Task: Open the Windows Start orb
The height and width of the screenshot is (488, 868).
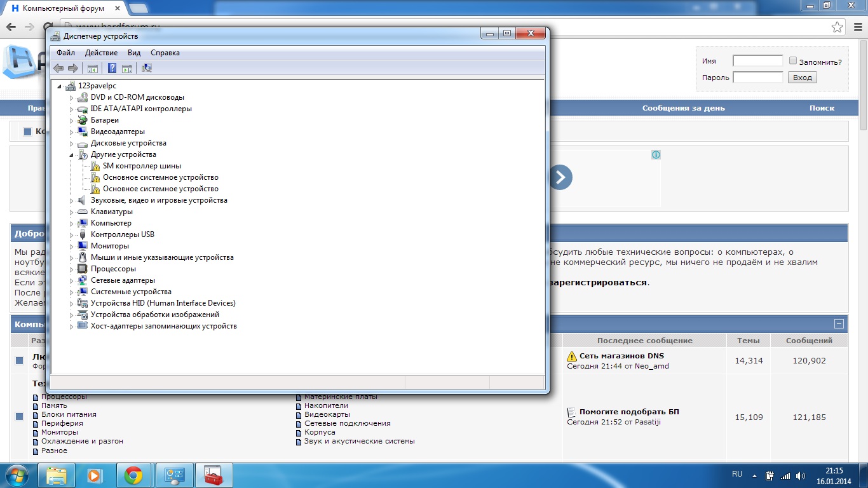Action: 18,475
